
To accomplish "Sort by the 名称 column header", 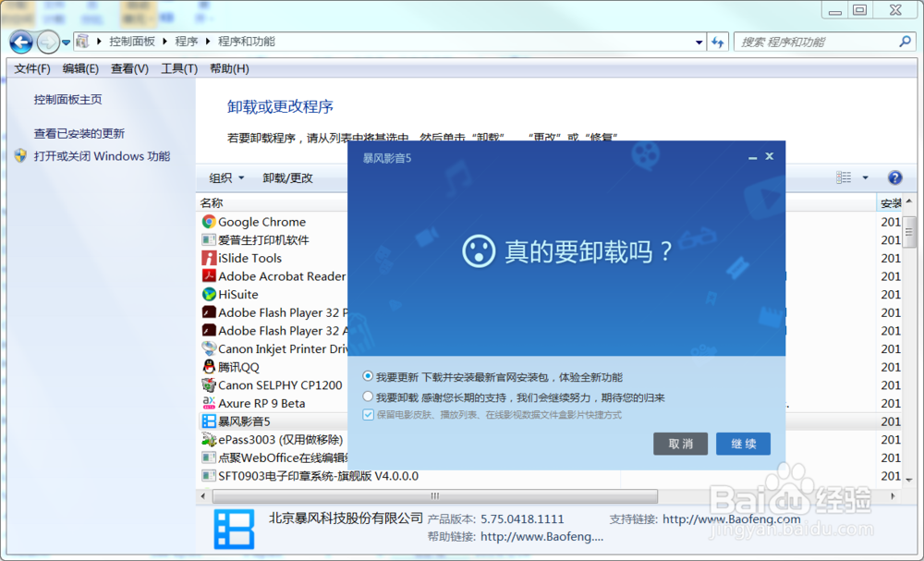I will coord(212,203).
